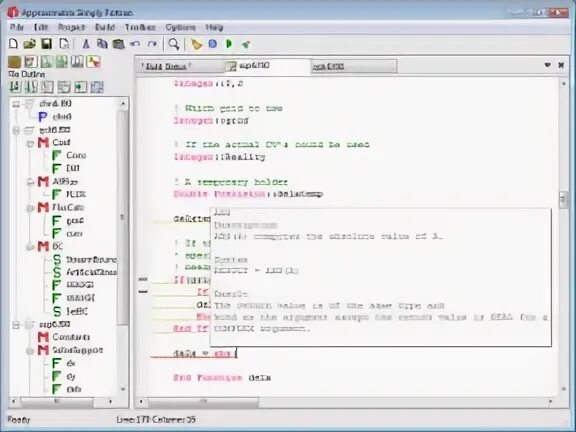
Task: Select the SolverSupport module in the outline
Action: [x=78, y=350]
